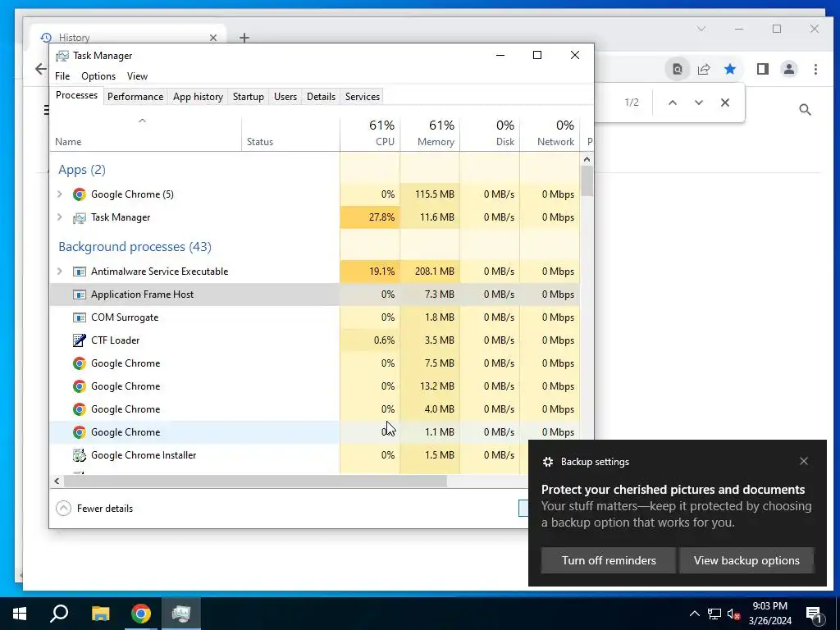Expand the Google Chrome (5) group
The height and width of the screenshot is (630, 840).
(x=59, y=194)
